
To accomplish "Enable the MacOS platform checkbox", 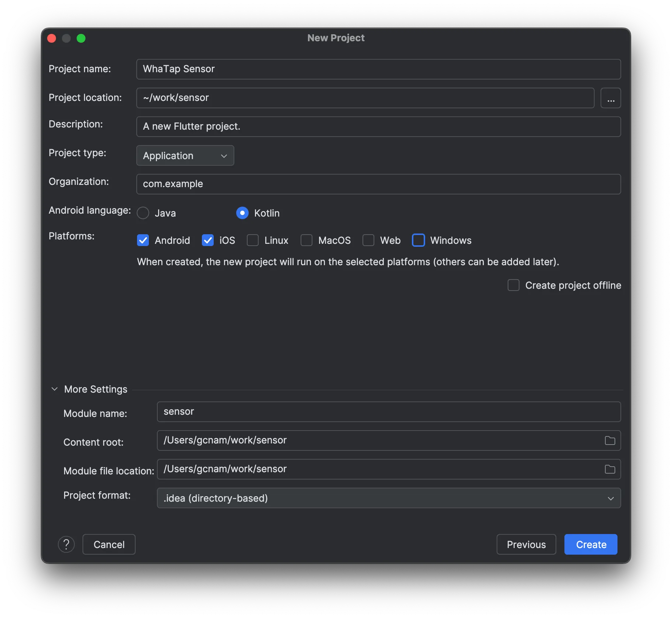I will click(x=307, y=240).
